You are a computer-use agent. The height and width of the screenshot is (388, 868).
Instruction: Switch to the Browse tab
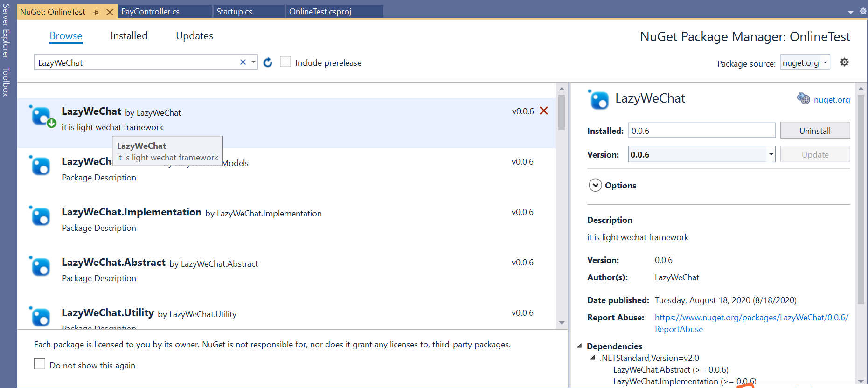pyautogui.click(x=66, y=36)
